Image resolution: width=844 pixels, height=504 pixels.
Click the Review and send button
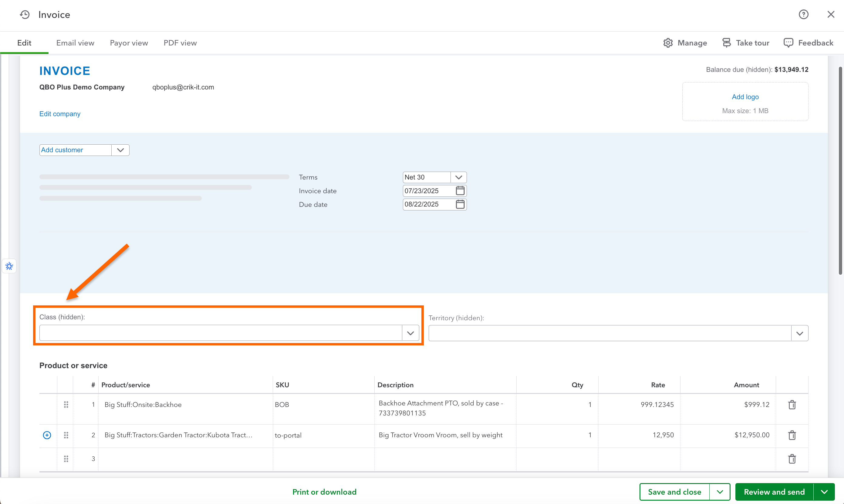pos(774,492)
